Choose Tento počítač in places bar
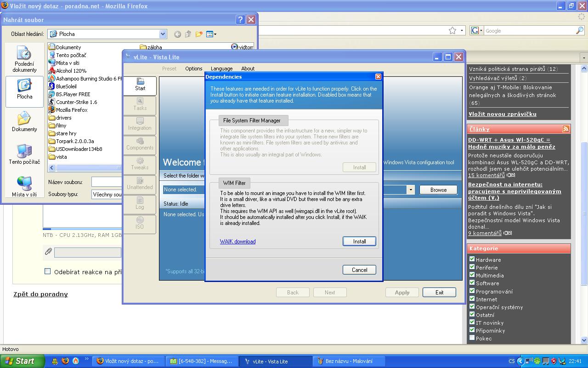 click(24, 155)
